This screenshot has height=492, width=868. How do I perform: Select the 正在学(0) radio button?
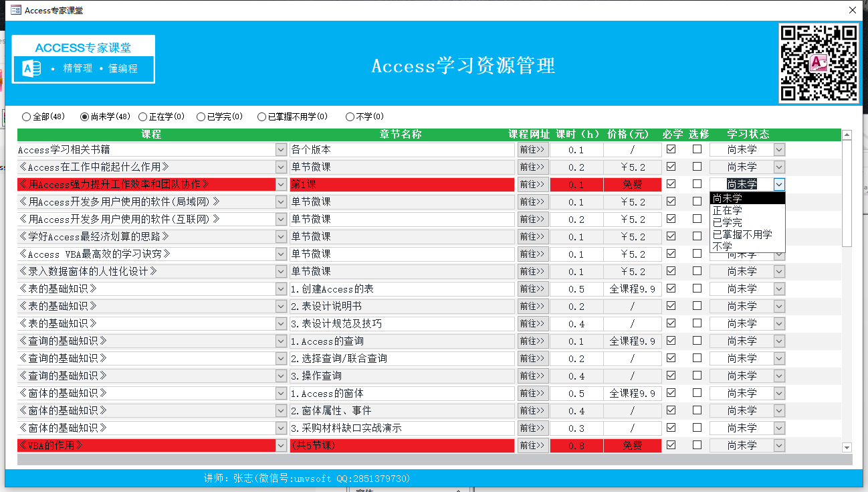[142, 116]
